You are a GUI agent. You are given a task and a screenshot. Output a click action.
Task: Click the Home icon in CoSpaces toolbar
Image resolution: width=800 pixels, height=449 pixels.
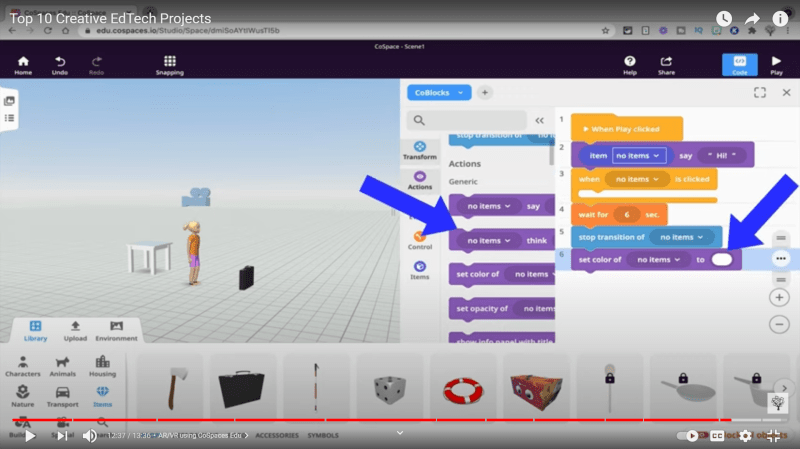tap(22, 65)
